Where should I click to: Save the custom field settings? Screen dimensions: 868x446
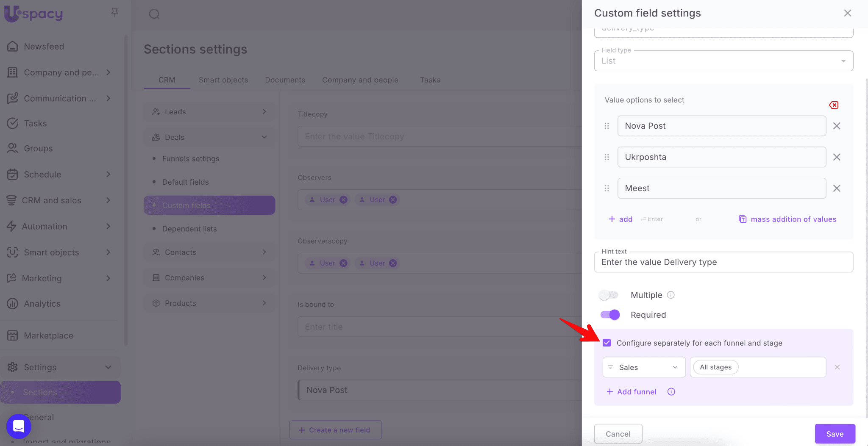[835, 434]
